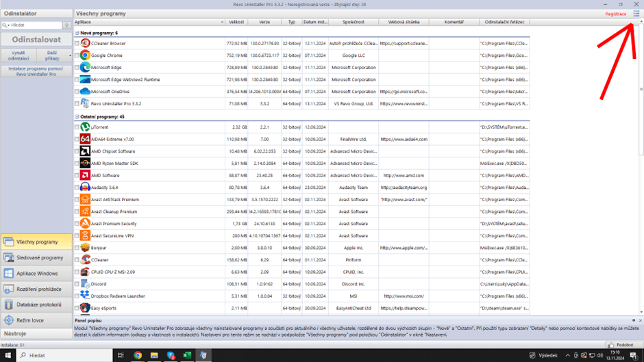Screen dimensions: 644x362
Task: Expand the Nástroje section in sidebar
Action: click(36, 333)
